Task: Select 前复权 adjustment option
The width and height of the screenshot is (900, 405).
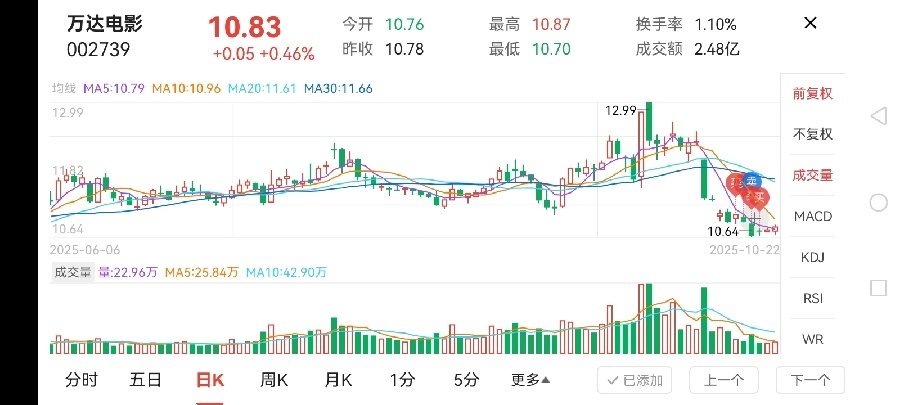Action: tap(813, 94)
